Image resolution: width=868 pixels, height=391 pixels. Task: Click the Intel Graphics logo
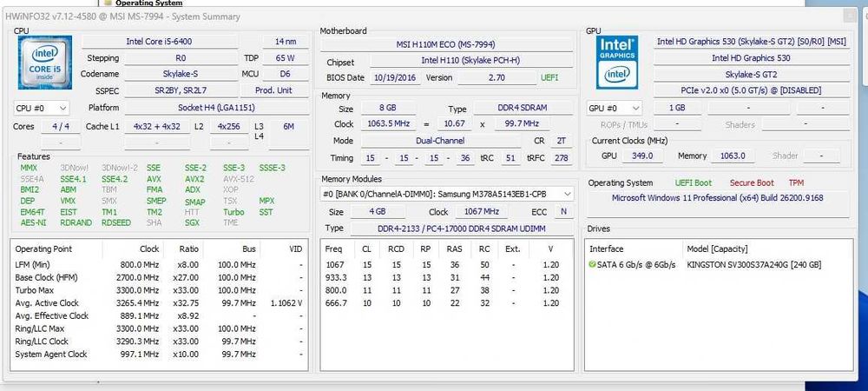pos(616,62)
